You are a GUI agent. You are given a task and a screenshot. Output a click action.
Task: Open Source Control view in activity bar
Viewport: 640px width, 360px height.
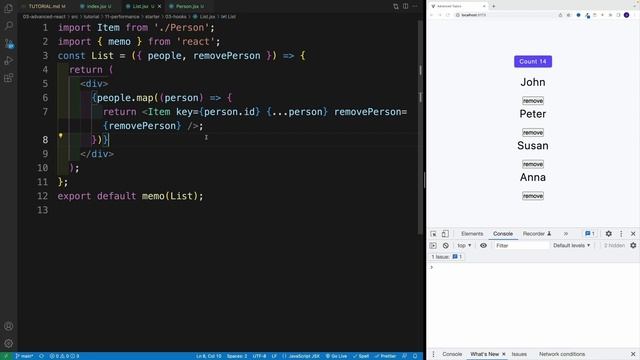click(x=8, y=43)
